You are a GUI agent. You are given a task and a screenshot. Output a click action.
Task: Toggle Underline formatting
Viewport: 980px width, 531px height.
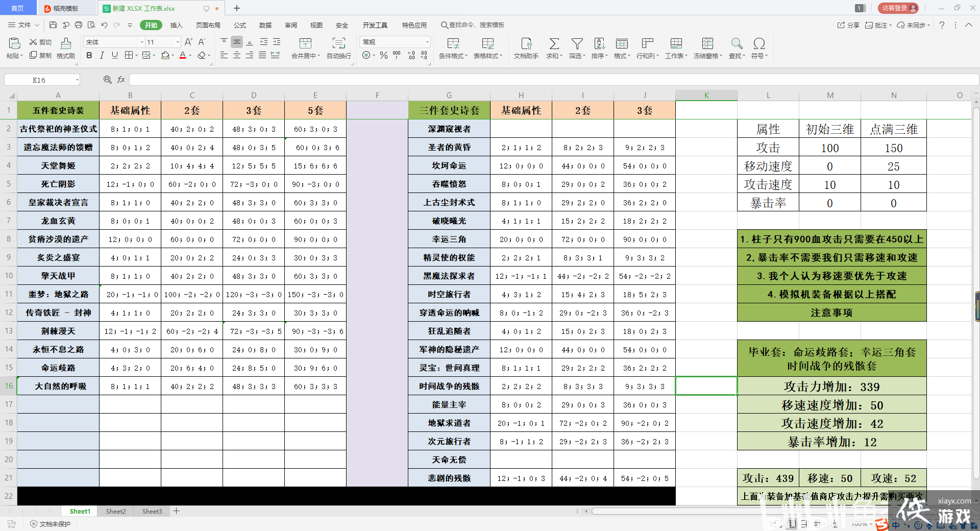point(114,55)
